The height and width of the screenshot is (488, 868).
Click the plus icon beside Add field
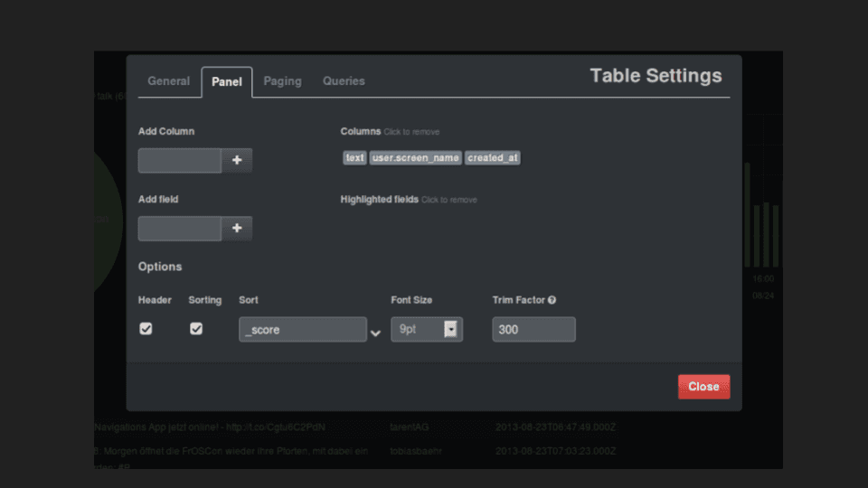tap(237, 229)
